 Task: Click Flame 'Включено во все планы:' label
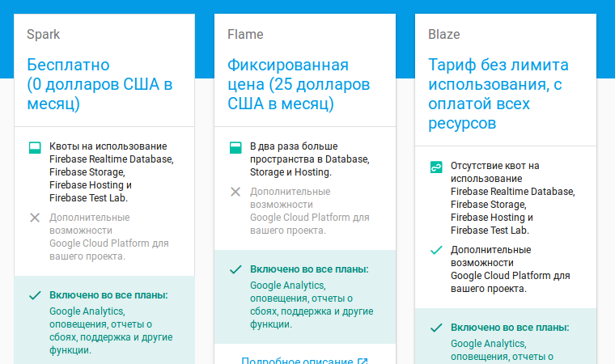pyautogui.click(x=309, y=269)
